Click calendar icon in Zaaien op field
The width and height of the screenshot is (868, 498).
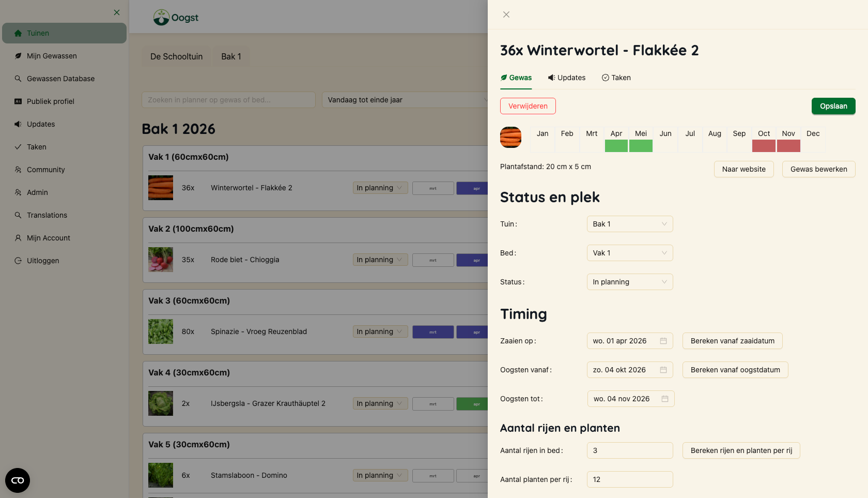click(663, 341)
